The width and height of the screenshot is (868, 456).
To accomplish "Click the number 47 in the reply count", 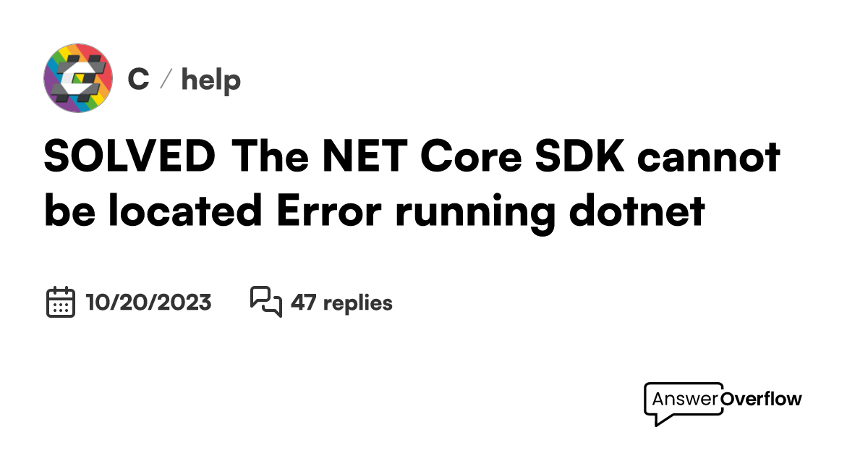I will click(303, 302).
